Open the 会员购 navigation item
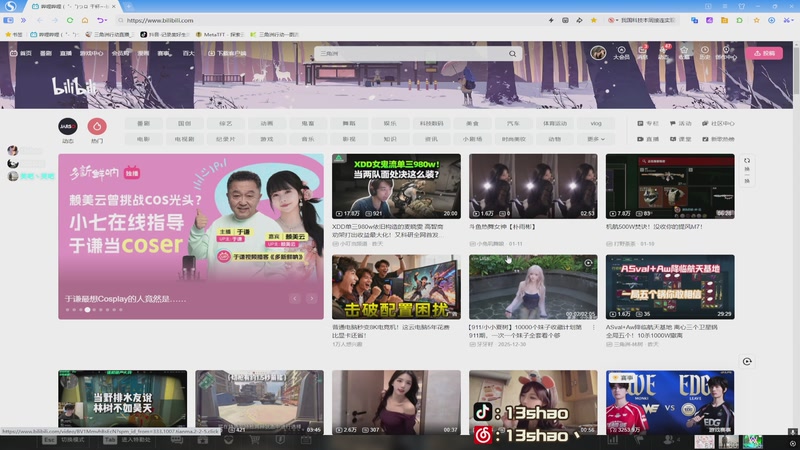800x450 pixels. [x=120, y=53]
